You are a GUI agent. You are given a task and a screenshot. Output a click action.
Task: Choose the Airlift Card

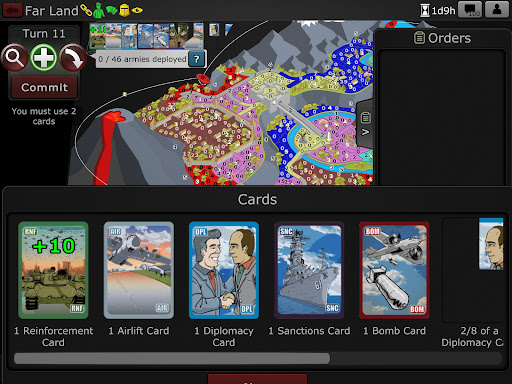coord(139,270)
